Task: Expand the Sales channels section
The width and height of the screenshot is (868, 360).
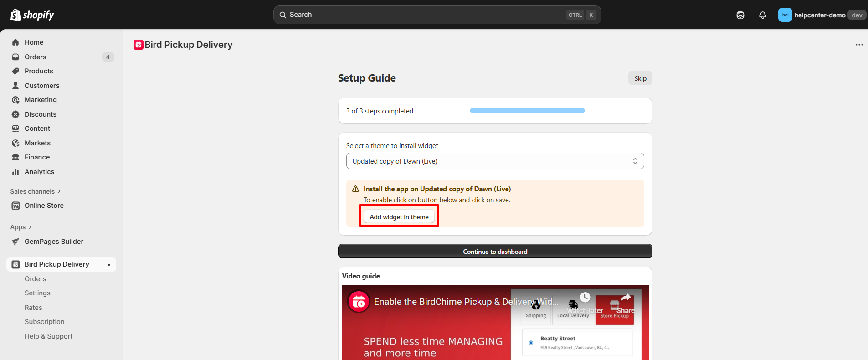Action: click(36, 191)
